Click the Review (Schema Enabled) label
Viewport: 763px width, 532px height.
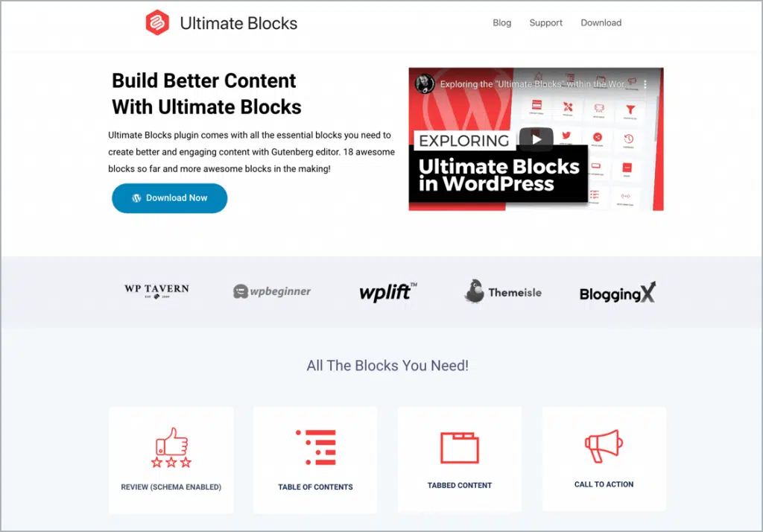tap(171, 487)
